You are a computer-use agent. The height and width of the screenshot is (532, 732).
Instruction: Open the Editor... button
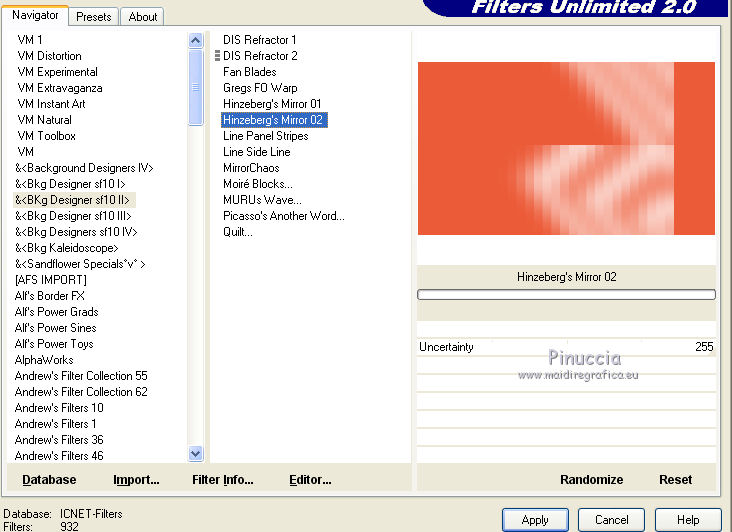(x=310, y=480)
